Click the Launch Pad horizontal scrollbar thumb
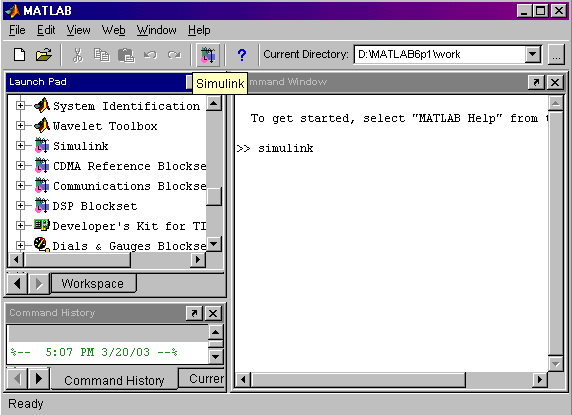This screenshot has width=572, height=415. coord(77,260)
